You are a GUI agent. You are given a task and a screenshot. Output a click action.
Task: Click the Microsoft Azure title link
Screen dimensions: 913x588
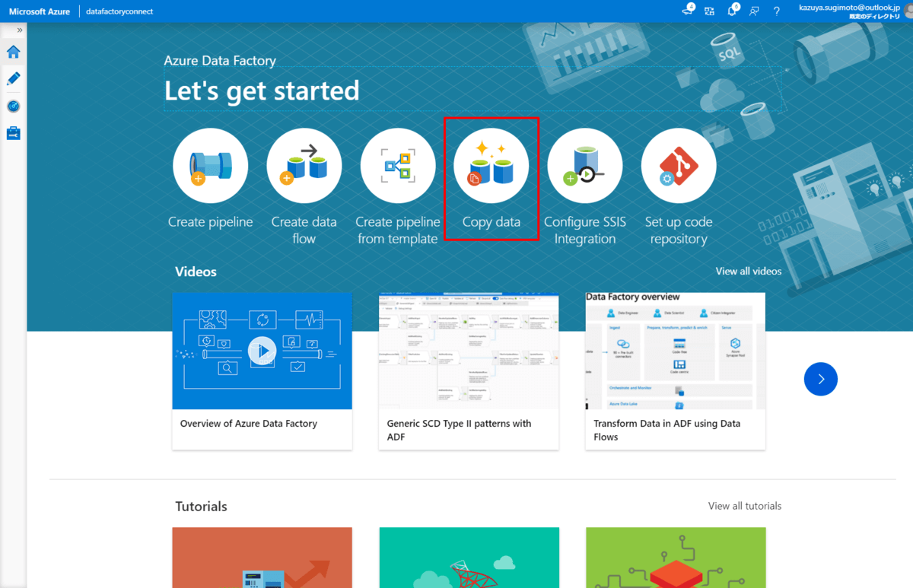(40, 11)
